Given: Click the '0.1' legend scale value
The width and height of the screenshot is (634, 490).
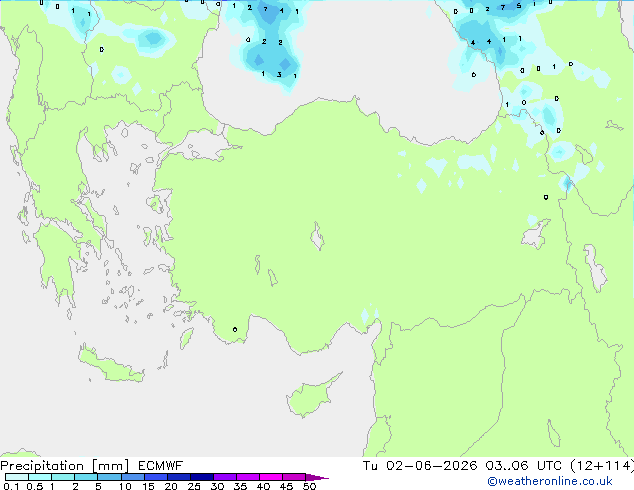Looking at the screenshot, I should click(x=11, y=486).
